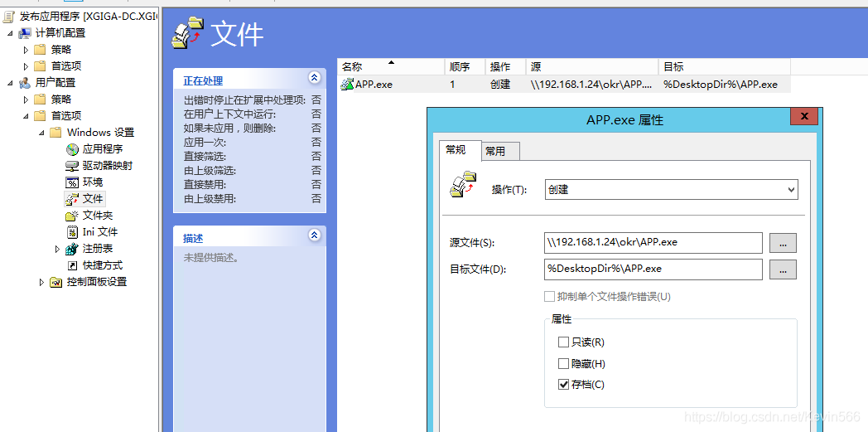This screenshot has height=432, width=868.
Task: Select the 控制面板设置 folder icon
Action: (56, 282)
